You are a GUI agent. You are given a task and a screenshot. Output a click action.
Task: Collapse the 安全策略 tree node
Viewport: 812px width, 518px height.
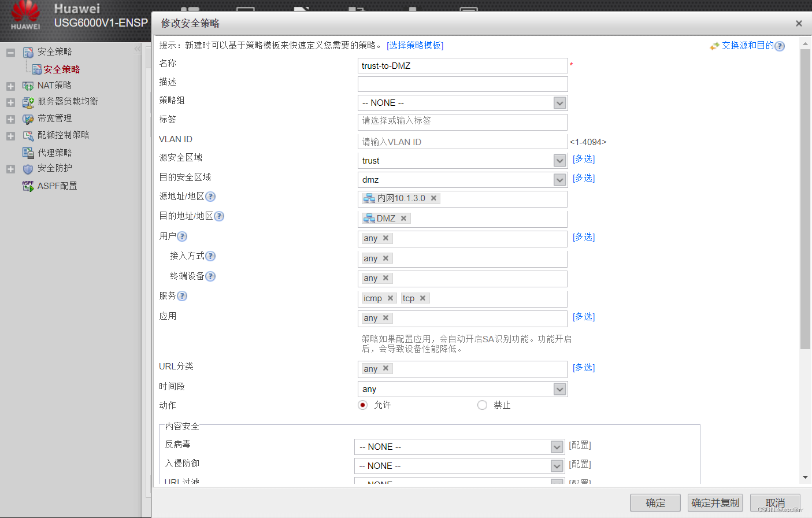click(x=10, y=53)
